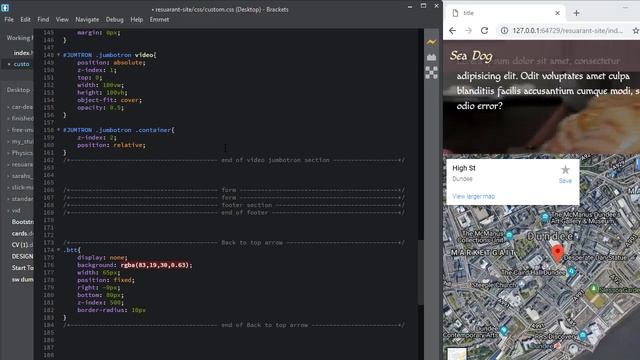The width and height of the screenshot is (640, 360).
Task: Close the 'title' browser tab
Action: (x=557, y=13)
